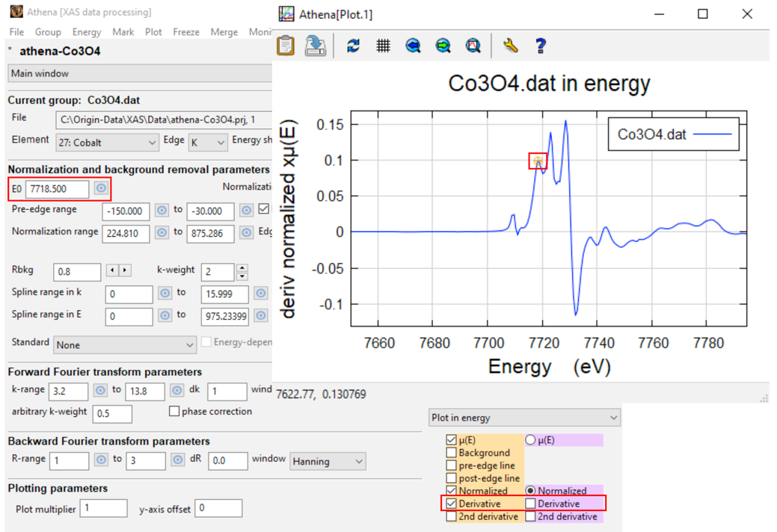Click the Rbkg input field
Viewport: 777px width, 532px height.
(77, 272)
